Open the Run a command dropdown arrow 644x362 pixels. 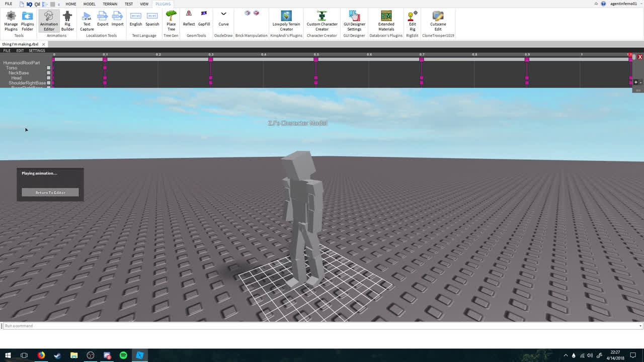[x=640, y=325]
